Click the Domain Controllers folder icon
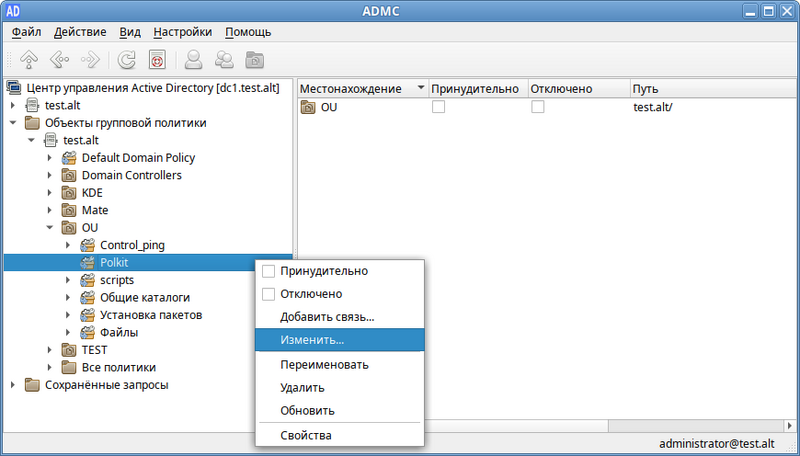 (x=69, y=175)
